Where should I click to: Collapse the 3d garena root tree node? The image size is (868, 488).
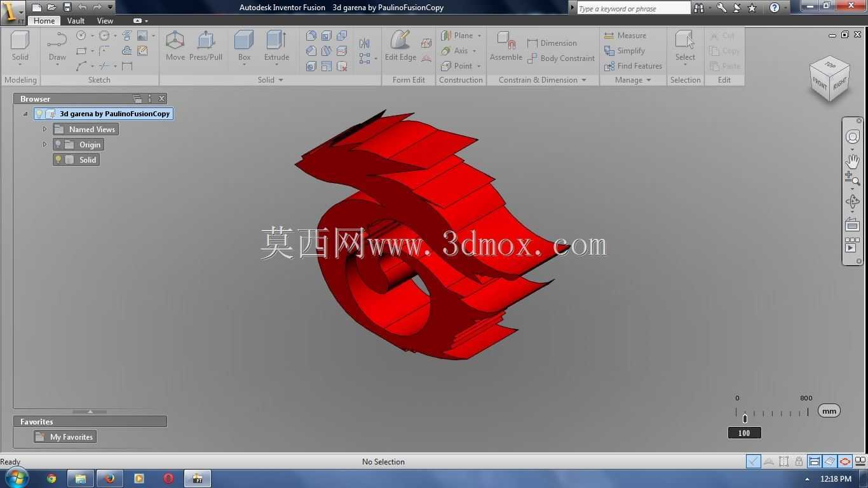coord(25,114)
